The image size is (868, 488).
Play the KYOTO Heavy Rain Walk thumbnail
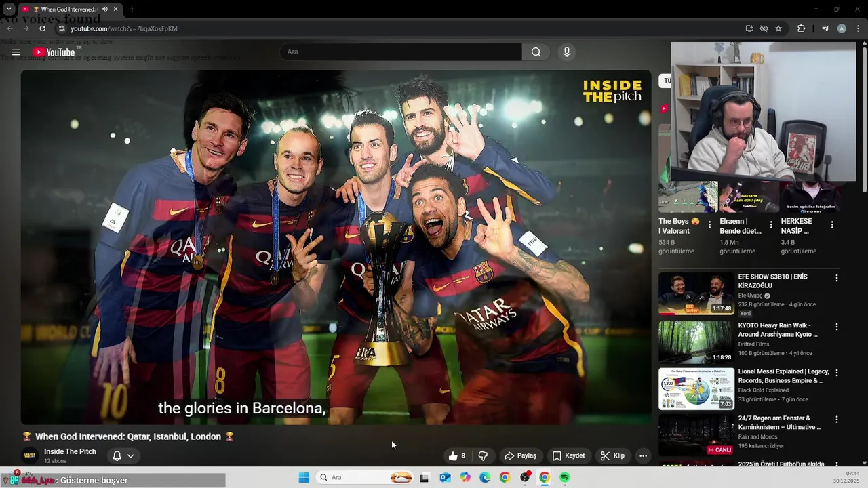(x=696, y=342)
